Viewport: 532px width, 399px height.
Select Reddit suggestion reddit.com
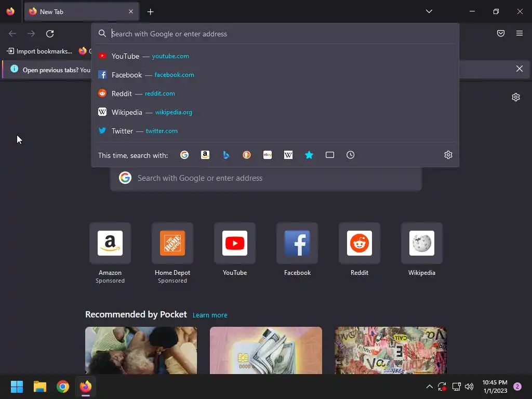275,94
